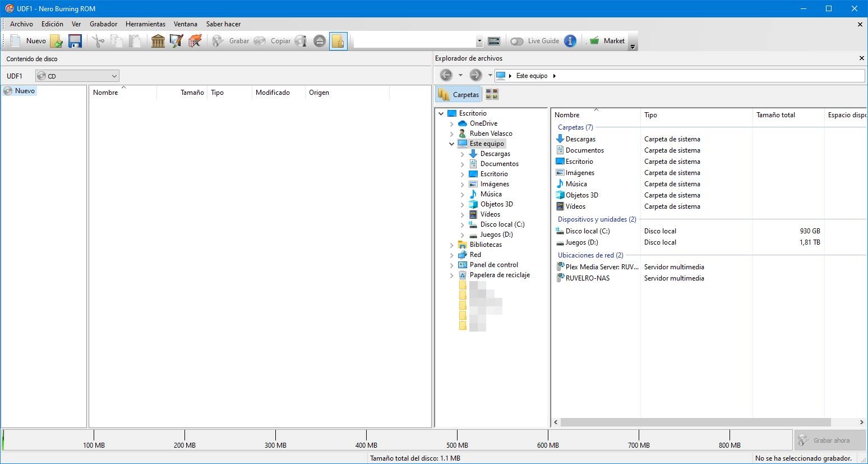Open the Herramientas menu

[x=145, y=24]
